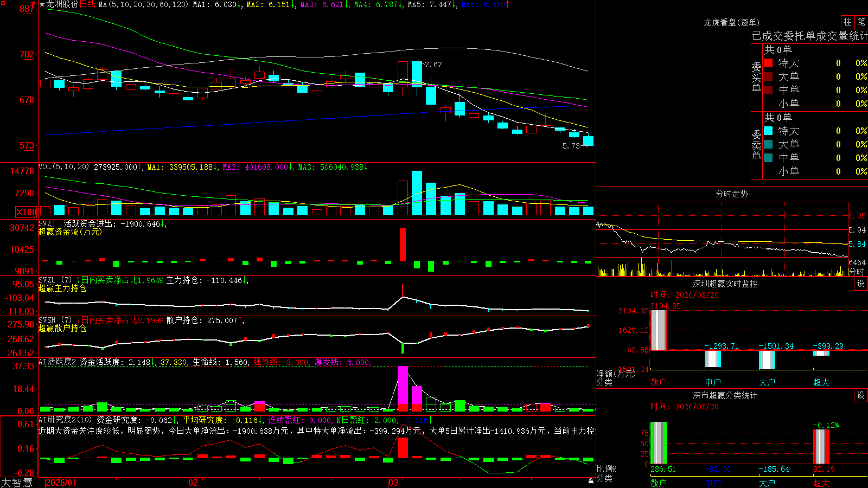This screenshot has width=868, height=488.
Task: Click the X100 volume multiplier box
Action: [26, 212]
